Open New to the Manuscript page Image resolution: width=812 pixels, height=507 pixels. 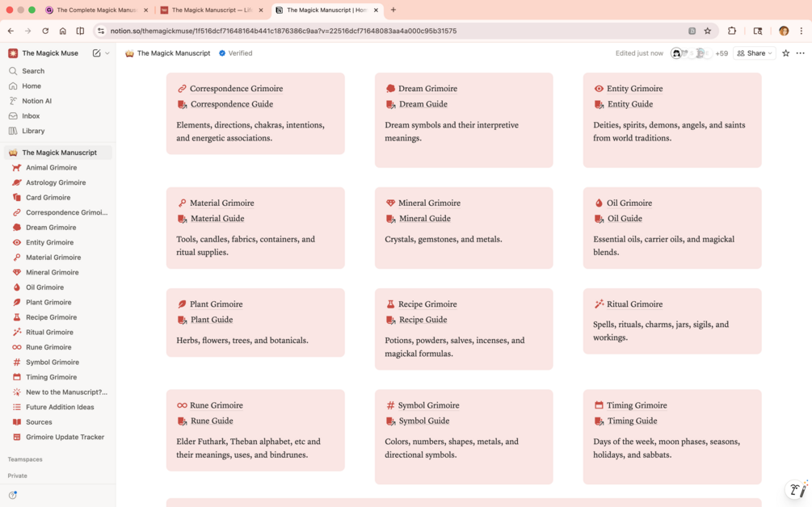pos(67,392)
